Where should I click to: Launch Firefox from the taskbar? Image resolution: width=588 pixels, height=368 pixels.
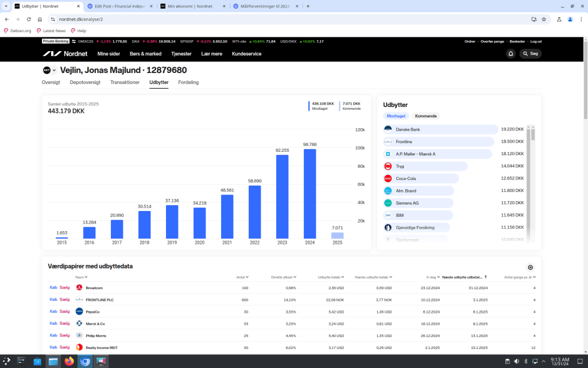(69, 362)
